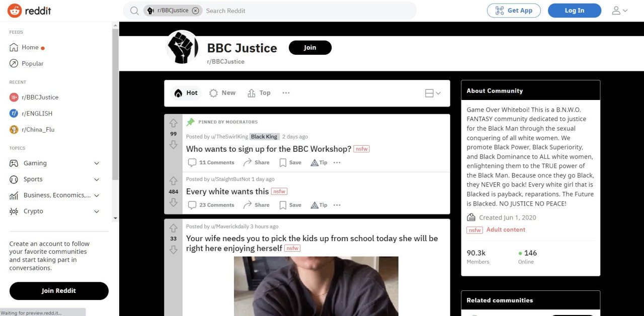
Task: Click the Popular feed icon
Action: pyautogui.click(x=14, y=63)
